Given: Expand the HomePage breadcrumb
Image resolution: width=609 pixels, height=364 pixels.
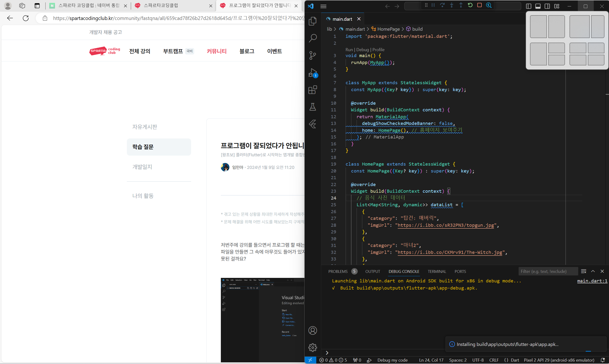Looking at the screenshot, I should click(x=388, y=29).
